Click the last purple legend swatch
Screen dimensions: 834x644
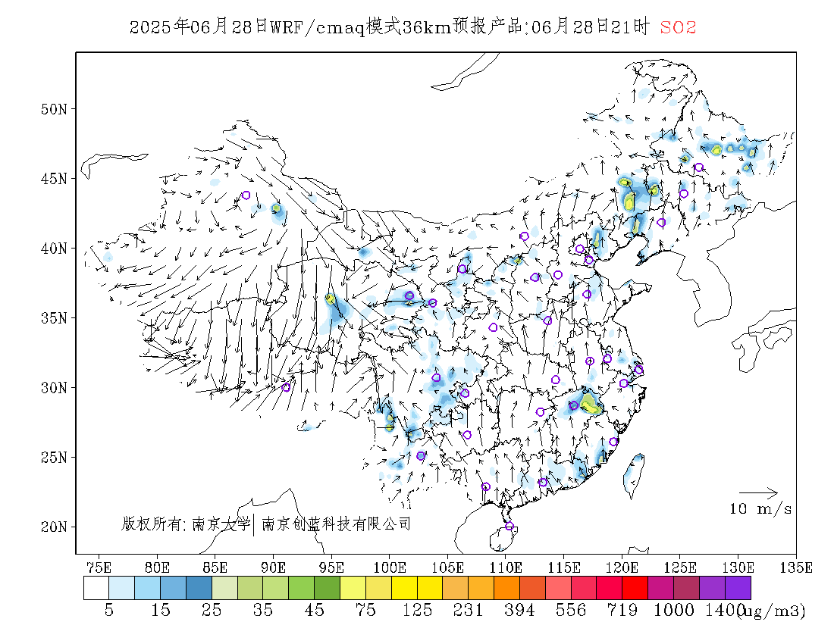click(738, 588)
